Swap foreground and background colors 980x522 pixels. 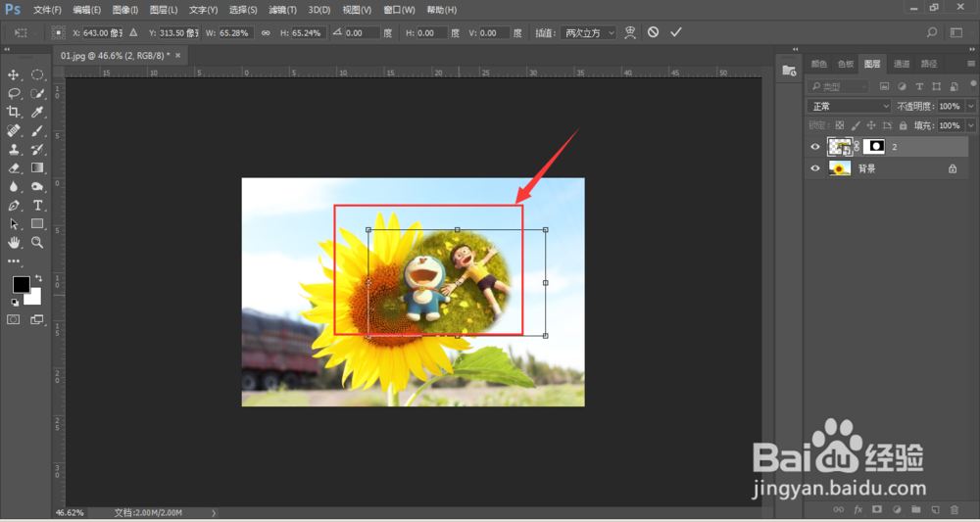point(39,278)
